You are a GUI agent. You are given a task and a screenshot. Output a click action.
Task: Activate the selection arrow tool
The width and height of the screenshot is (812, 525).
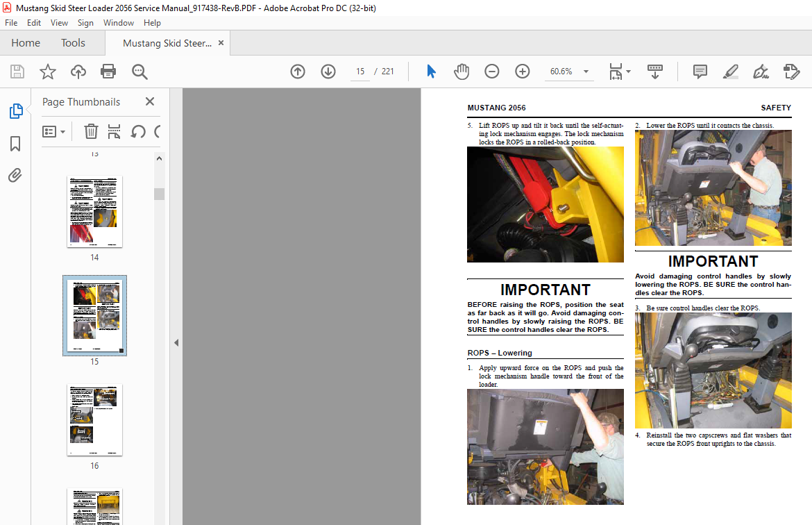[x=431, y=72]
